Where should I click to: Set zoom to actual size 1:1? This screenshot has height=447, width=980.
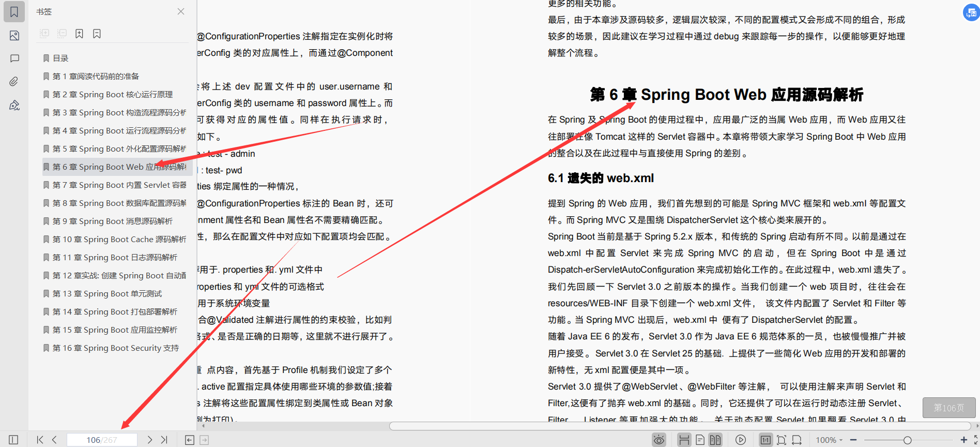pos(765,440)
